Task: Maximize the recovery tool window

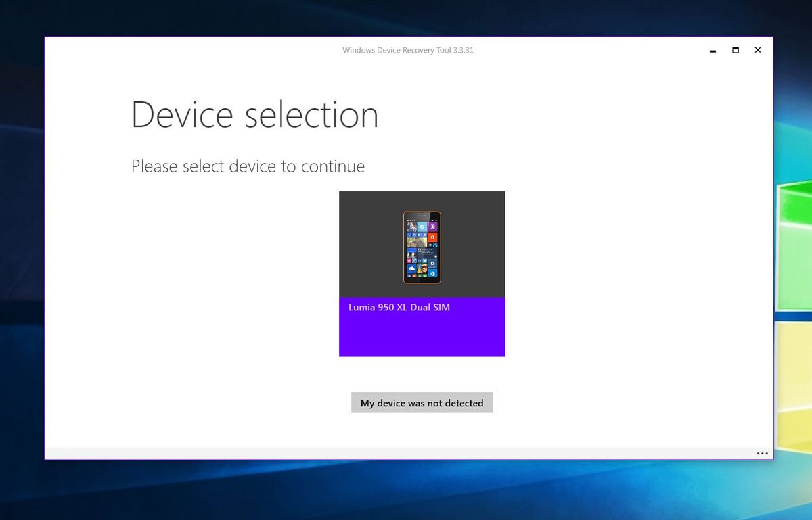Action: (x=735, y=50)
